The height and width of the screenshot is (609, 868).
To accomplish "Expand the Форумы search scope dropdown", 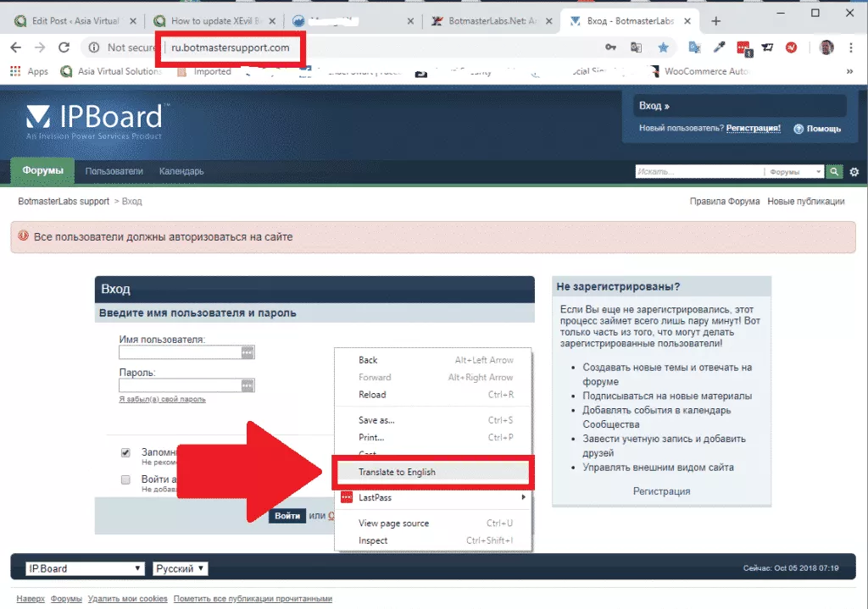I will point(795,172).
